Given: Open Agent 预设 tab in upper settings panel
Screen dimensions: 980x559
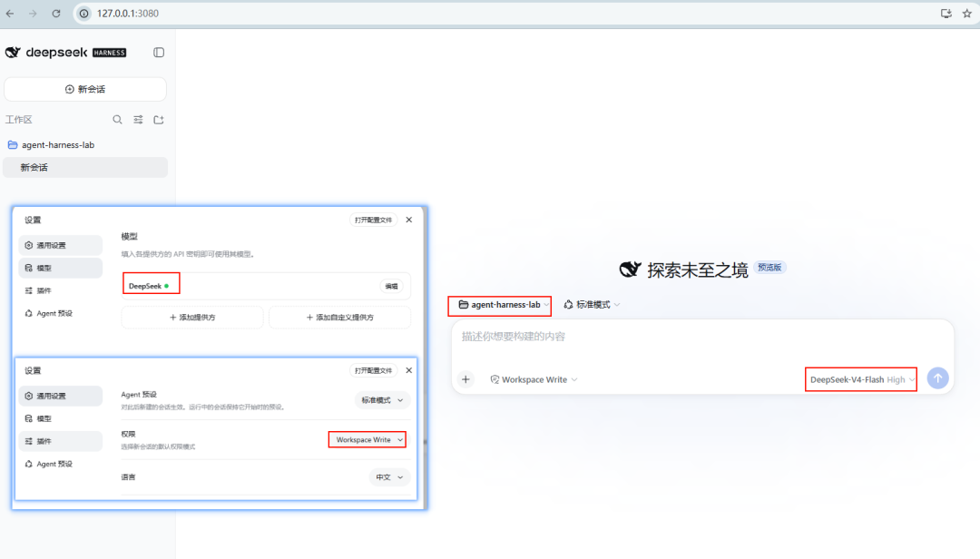Looking at the screenshot, I should click(x=61, y=313).
